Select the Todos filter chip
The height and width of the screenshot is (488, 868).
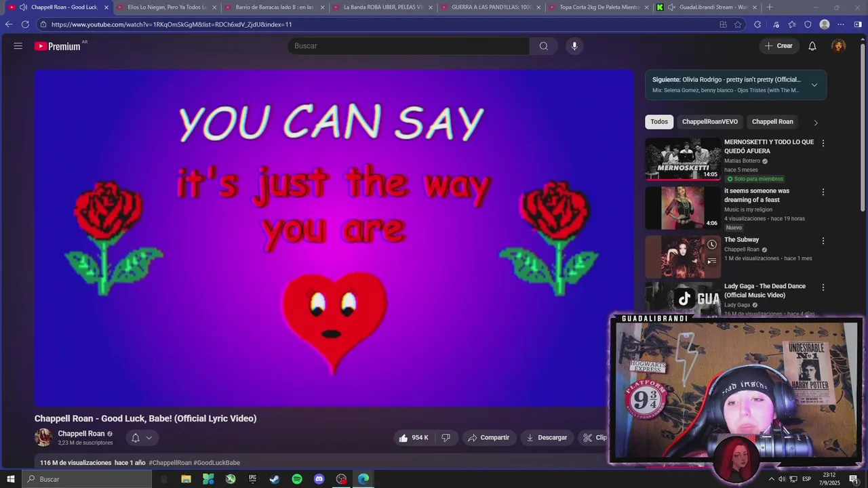pos(659,122)
